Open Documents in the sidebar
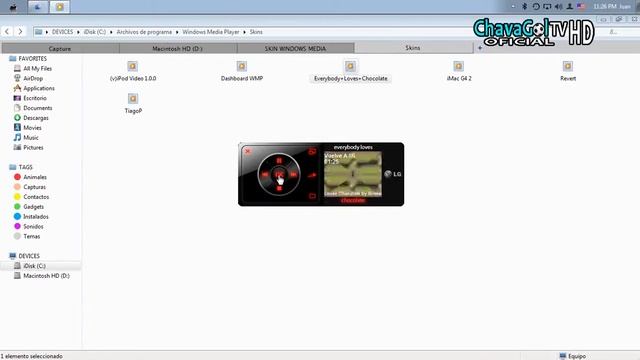Image resolution: width=640 pixels, height=360 pixels. [33, 108]
